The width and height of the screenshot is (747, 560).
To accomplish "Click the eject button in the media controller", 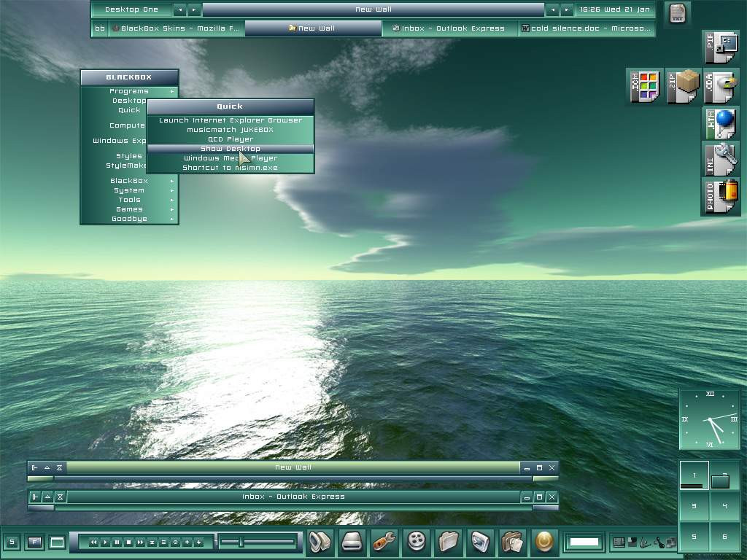I will 152,542.
